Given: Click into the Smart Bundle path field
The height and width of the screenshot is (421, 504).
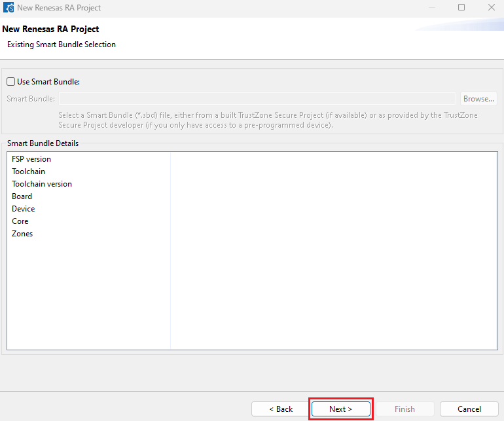Looking at the screenshot, I should click(257, 99).
